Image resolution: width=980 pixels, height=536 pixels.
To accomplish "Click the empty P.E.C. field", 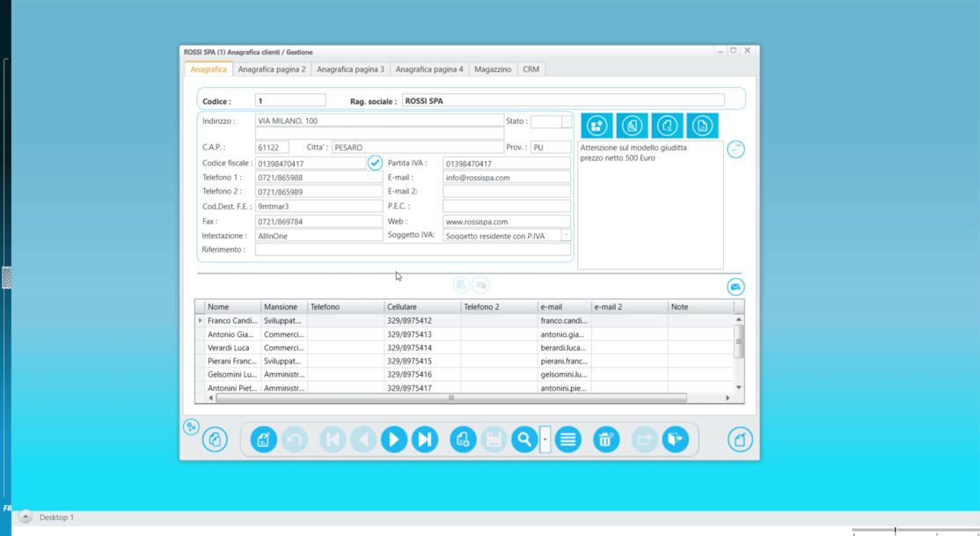I will [x=507, y=206].
